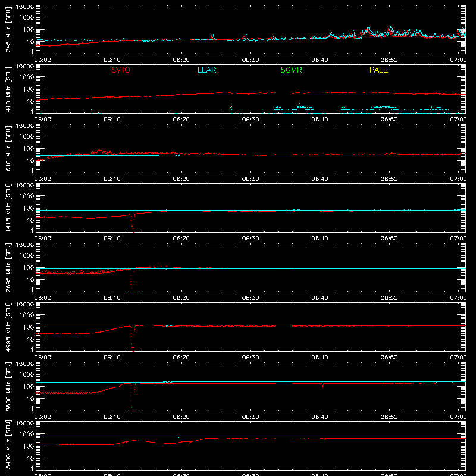Select the 4995 MHz [SFU] axis title
This screenshot has width=476, height=476.
pos(8,327)
